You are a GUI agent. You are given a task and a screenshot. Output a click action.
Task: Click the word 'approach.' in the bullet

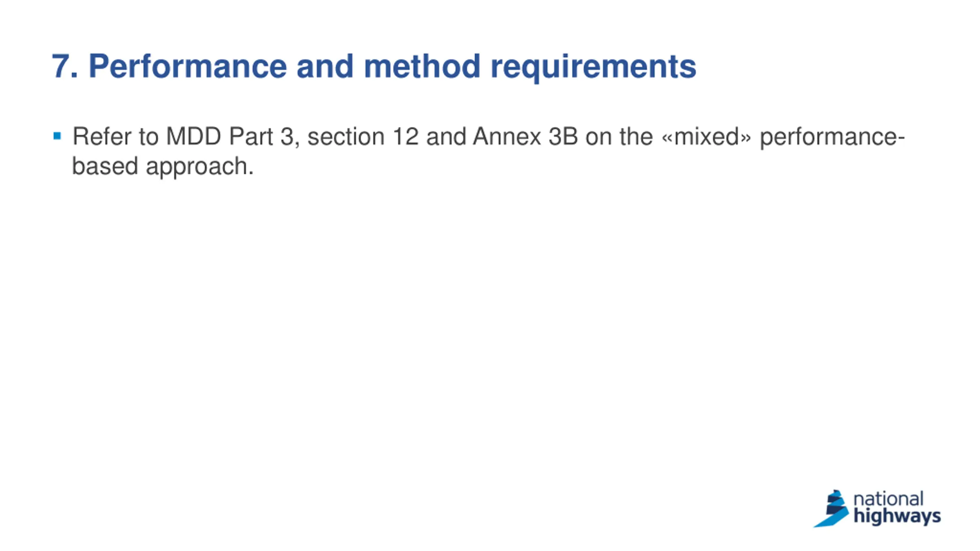click(200, 168)
